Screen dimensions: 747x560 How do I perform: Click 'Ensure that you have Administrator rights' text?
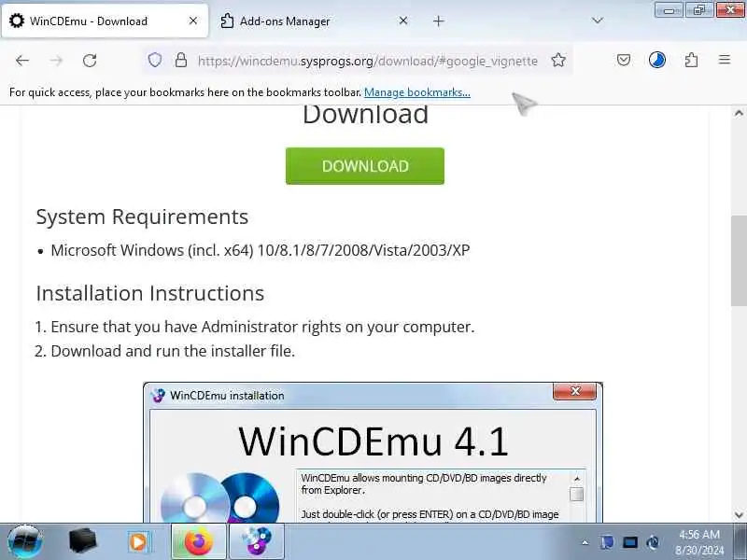click(x=262, y=328)
